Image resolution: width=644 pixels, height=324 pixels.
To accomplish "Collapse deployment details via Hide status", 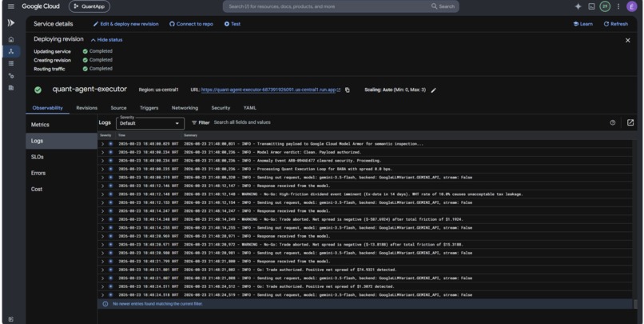I will [x=106, y=40].
